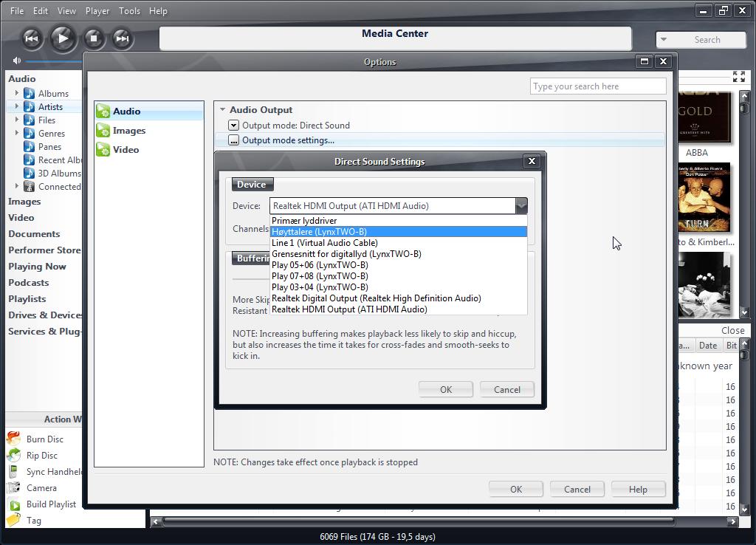Viewport: 756px width, 545px height.
Task: Collapse the Audio Output section
Action: pos(223,109)
